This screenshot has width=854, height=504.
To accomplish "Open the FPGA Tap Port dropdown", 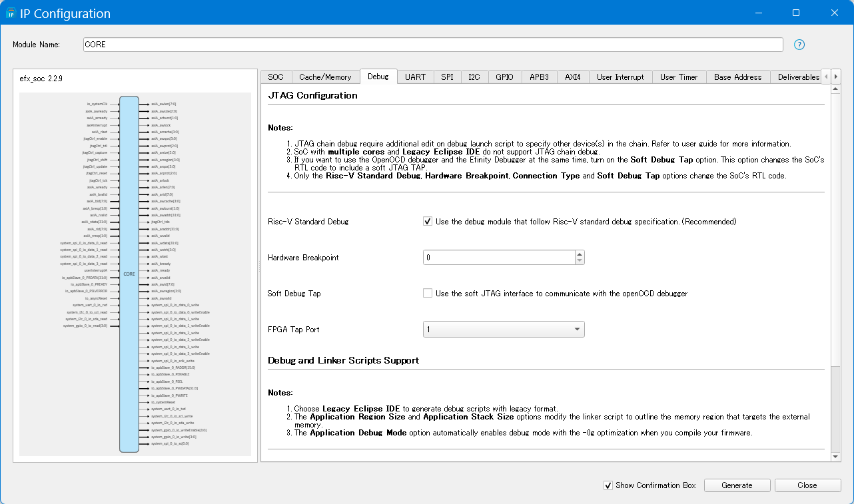I will tap(504, 330).
